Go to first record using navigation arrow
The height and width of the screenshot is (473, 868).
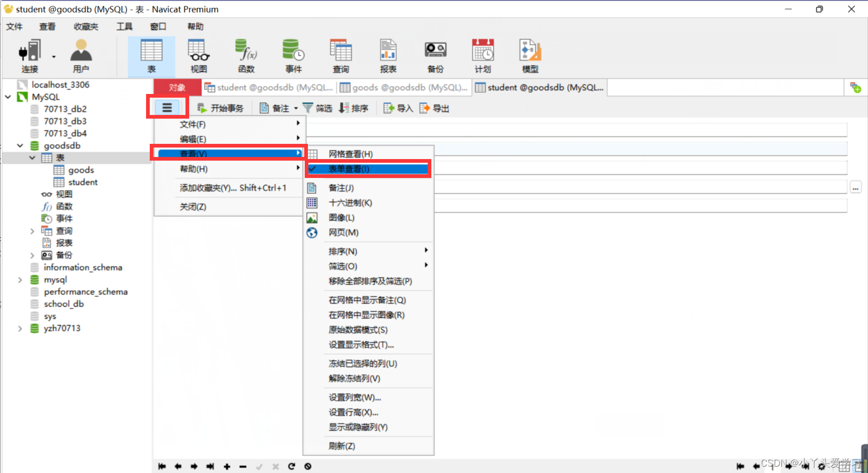[162, 466]
